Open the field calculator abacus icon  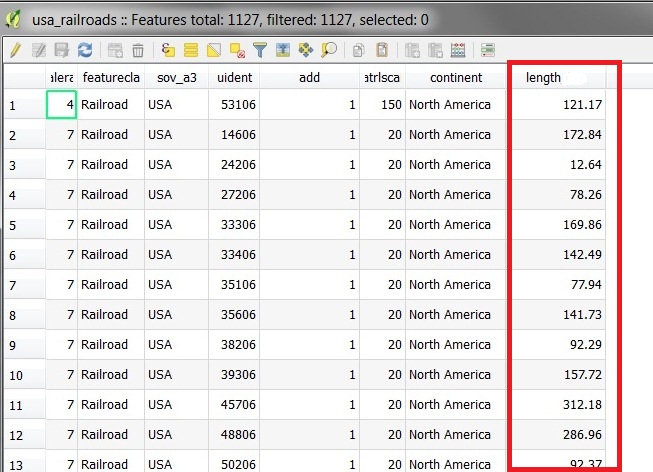(x=458, y=50)
